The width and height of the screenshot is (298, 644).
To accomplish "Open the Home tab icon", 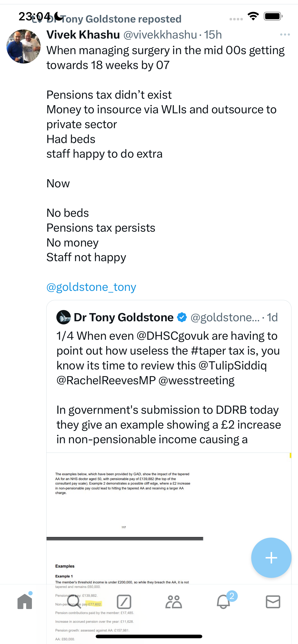I will coord(25,601).
